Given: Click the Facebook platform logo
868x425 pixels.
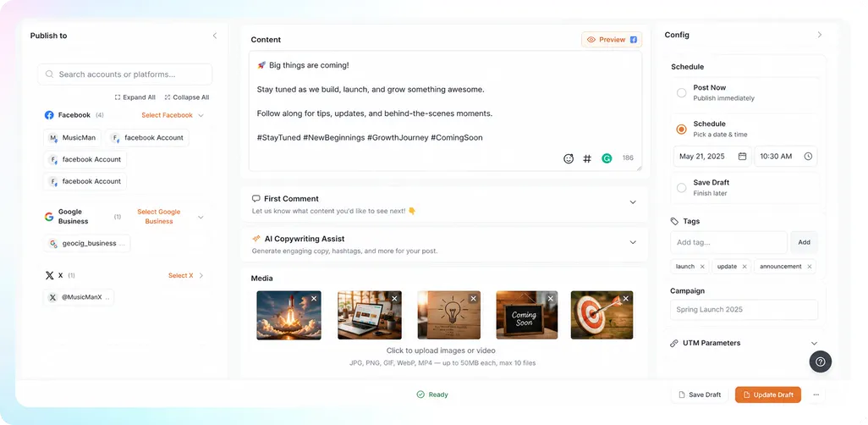Looking at the screenshot, I should click(x=49, y=115).
